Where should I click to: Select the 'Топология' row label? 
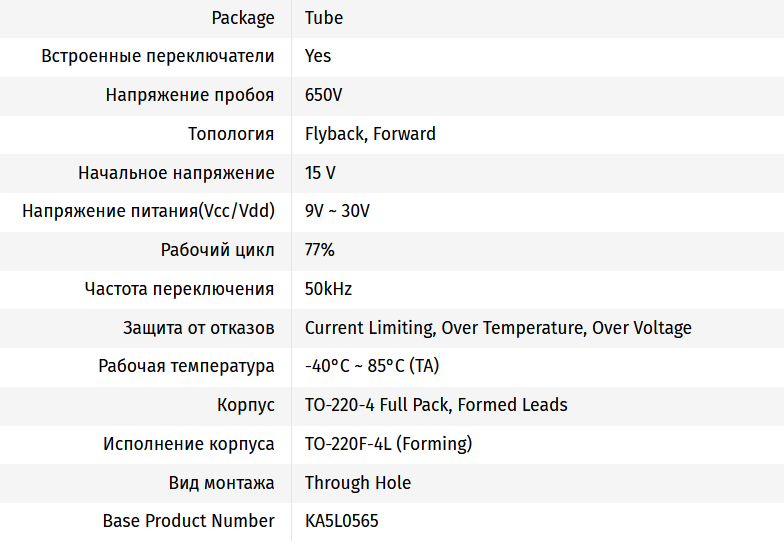[x=231, y=134]
